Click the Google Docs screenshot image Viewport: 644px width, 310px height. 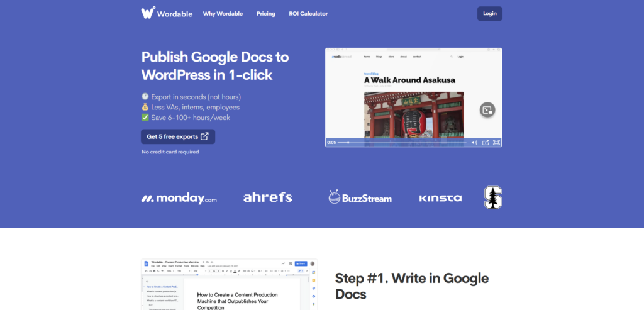[x=229, y=284]
